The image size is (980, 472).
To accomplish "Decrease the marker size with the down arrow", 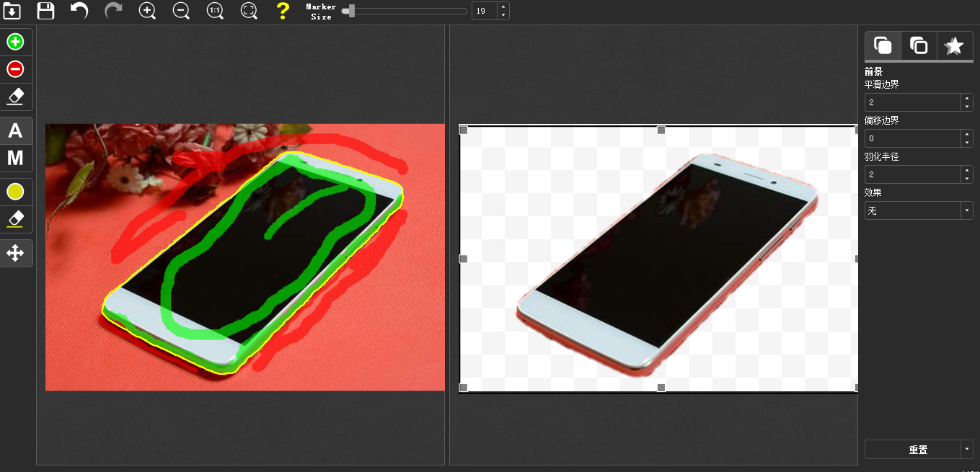I will click(x=503, y=15).
